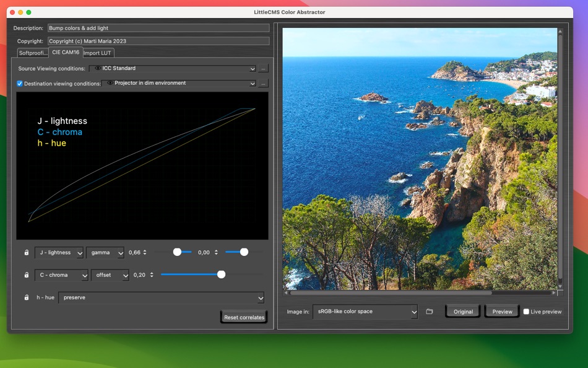
Task: Toggle lock icon for J - lightness row
Action: coord(26,252)
